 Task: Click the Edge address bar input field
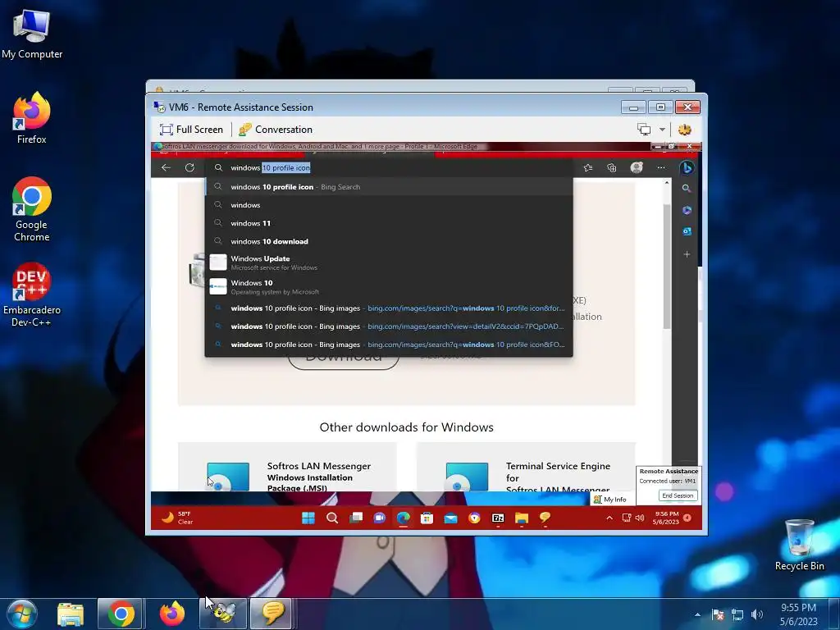point(390,167)
